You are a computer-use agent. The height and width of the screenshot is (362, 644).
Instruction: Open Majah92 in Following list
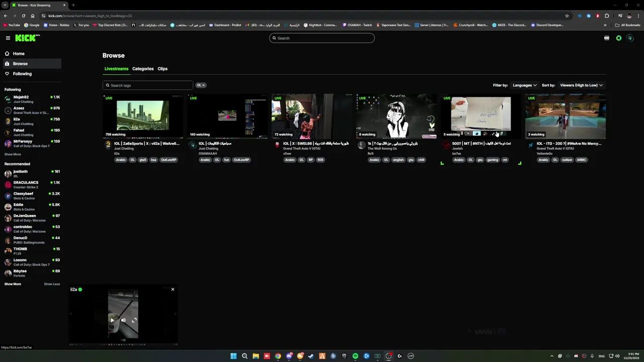pos(32,99)
